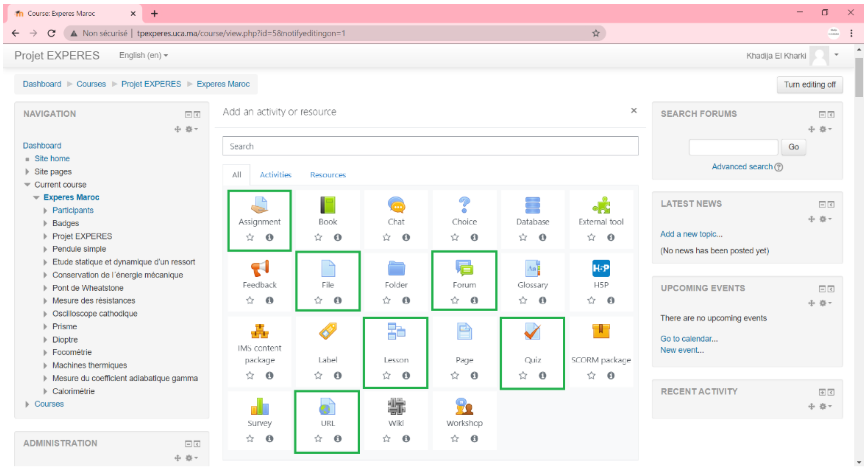Toggle favourite star for Glossary
Viewport: 868px width, 472px height.
[523, 300]
